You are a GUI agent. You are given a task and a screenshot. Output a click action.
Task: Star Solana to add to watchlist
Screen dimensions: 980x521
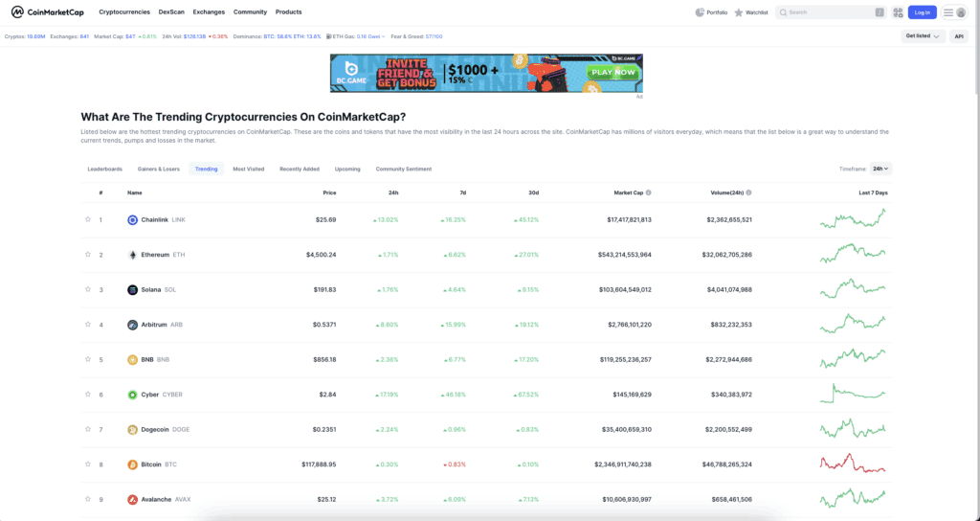click(x=88, y=289)
